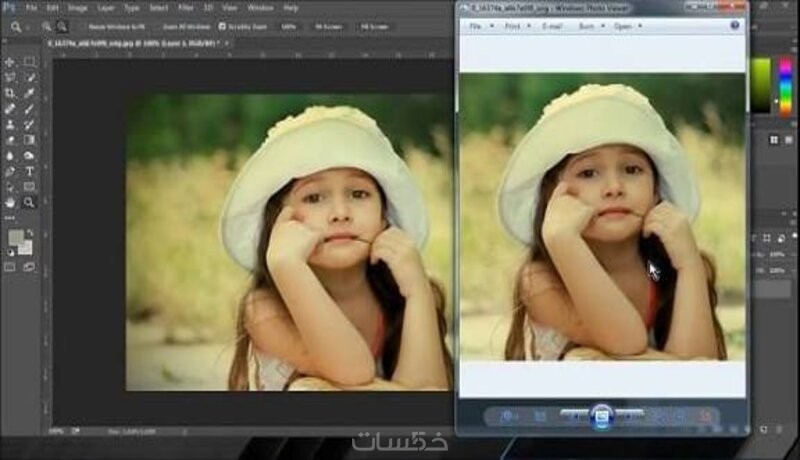Close the open document tab
The image size is (800, 460).
coord(227,44)
